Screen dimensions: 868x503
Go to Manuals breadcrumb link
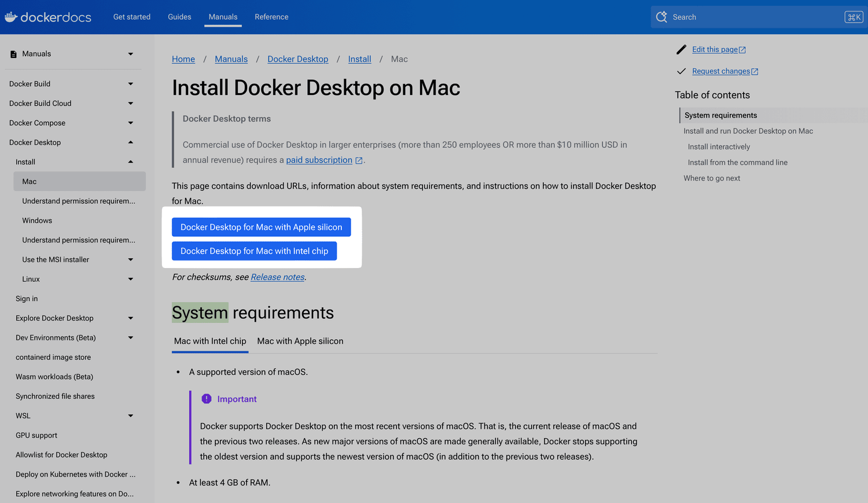(x=231, y=59)
